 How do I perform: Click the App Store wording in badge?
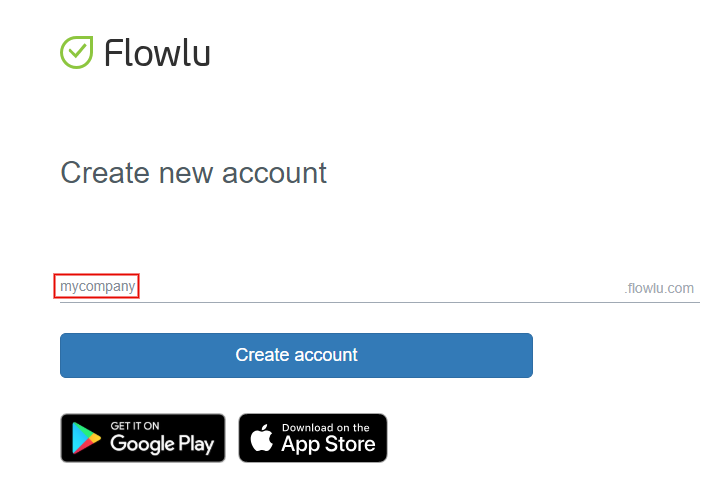328,444
